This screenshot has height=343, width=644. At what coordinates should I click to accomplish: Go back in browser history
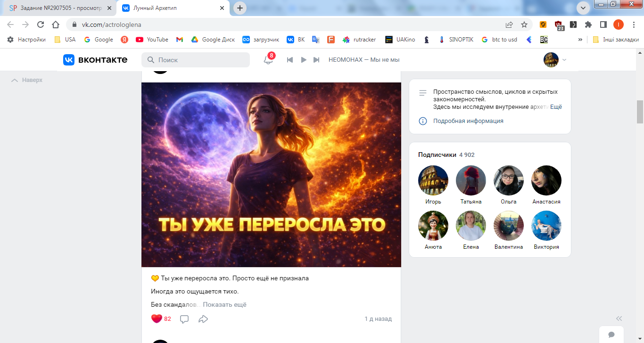pos(10,24)
